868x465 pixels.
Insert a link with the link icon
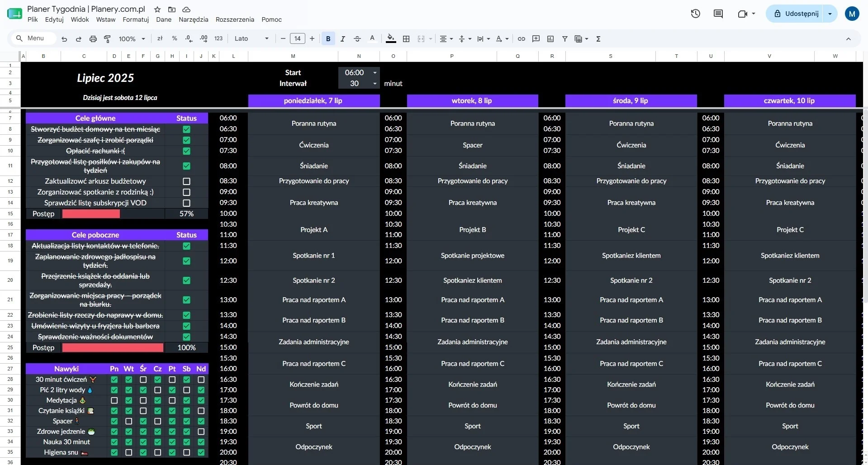coord(522,39)
